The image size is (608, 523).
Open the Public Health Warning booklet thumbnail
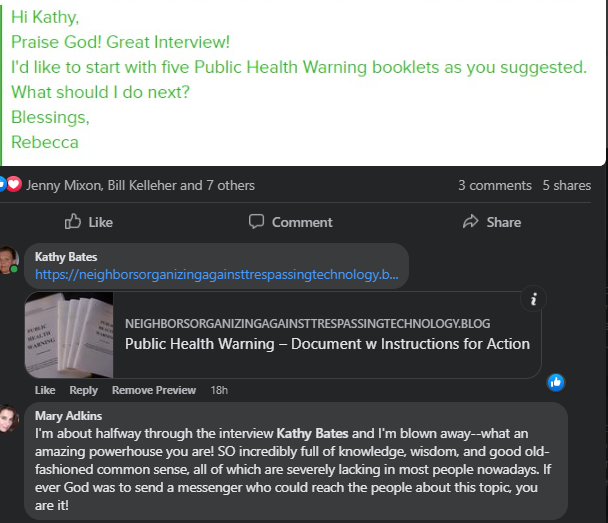tap(69, 334)
